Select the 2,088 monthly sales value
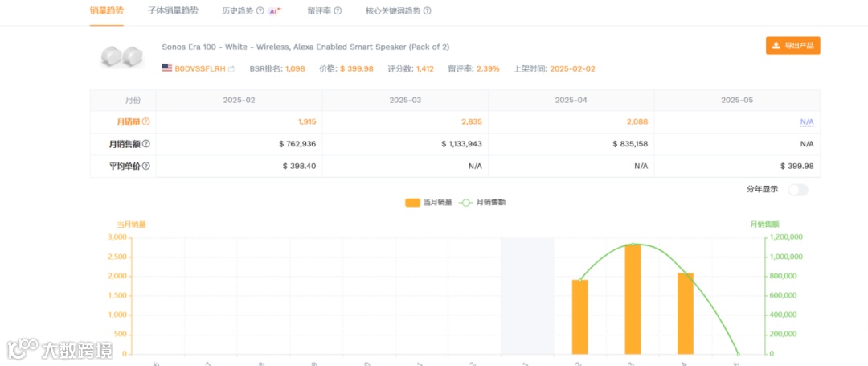Viewport: 868px width, 366px height. click(x=637, y=121)
